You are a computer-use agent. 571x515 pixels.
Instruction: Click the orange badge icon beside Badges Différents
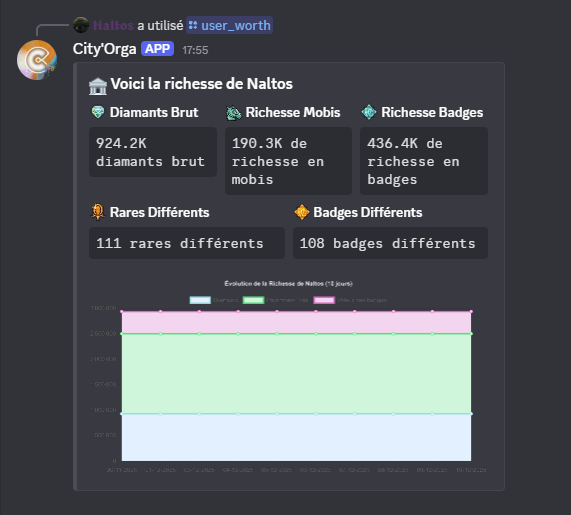click(302, 212)
